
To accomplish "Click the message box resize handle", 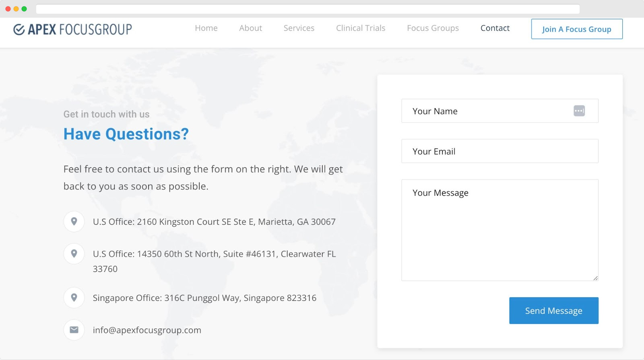I will pos(595,278).
